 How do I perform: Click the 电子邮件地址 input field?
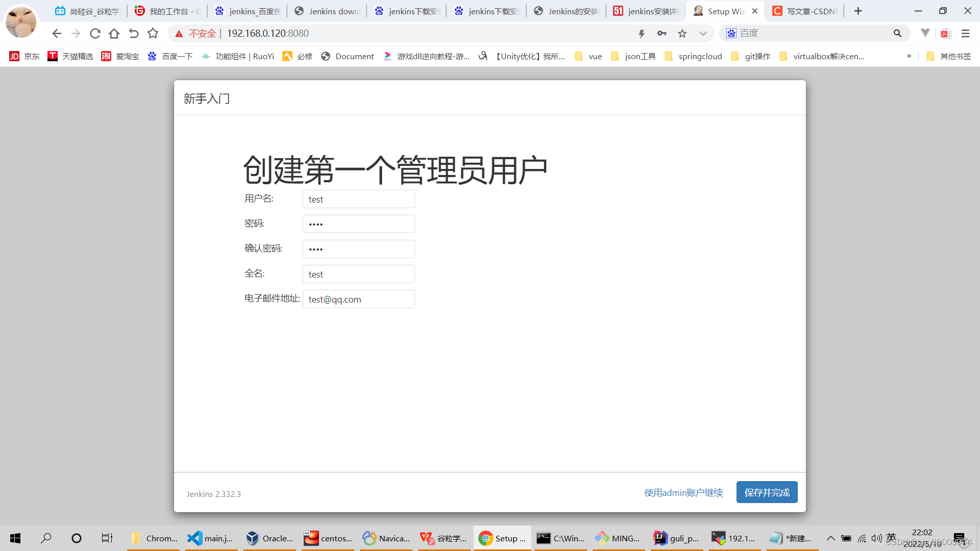(358, 299)
